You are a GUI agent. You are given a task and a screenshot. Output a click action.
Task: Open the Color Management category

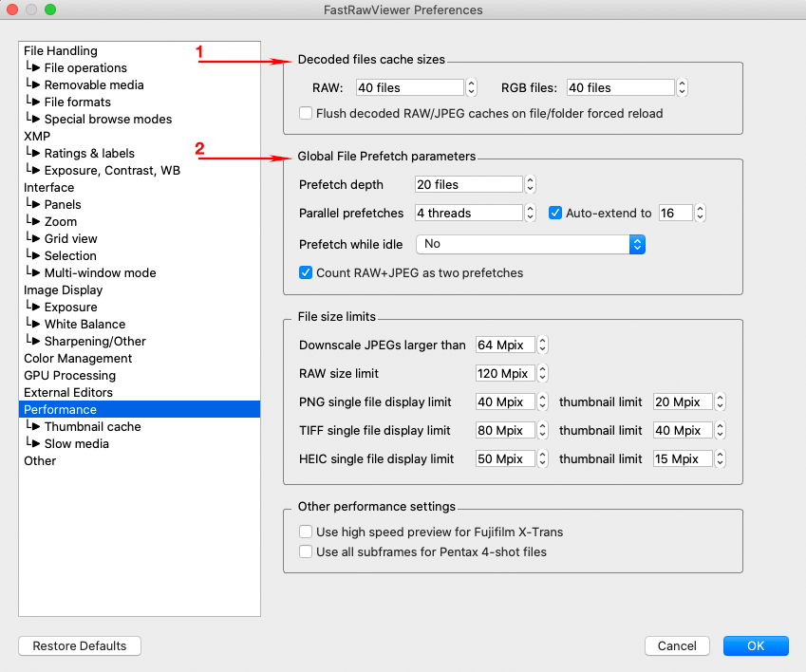(78, 359)
